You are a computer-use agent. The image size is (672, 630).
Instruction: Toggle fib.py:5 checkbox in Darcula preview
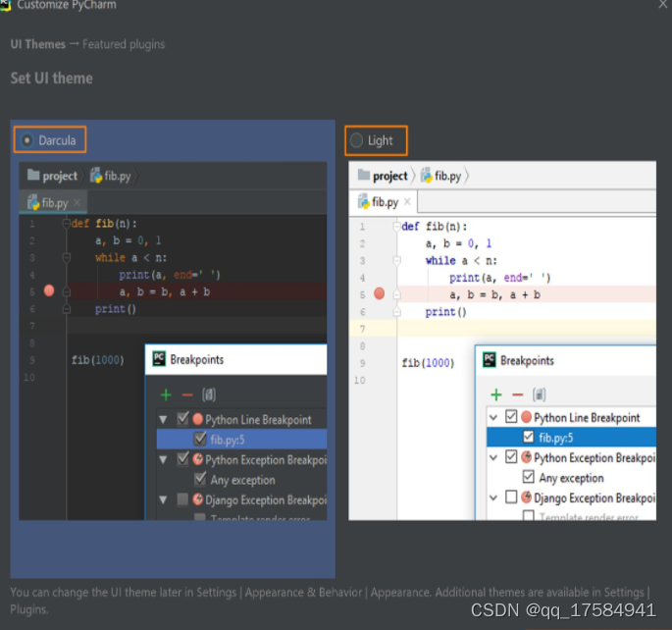(200, 439)
